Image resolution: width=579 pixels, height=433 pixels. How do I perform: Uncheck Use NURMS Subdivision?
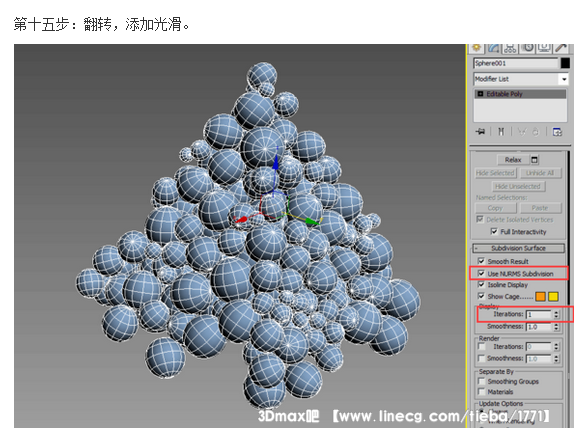point(481,274)
